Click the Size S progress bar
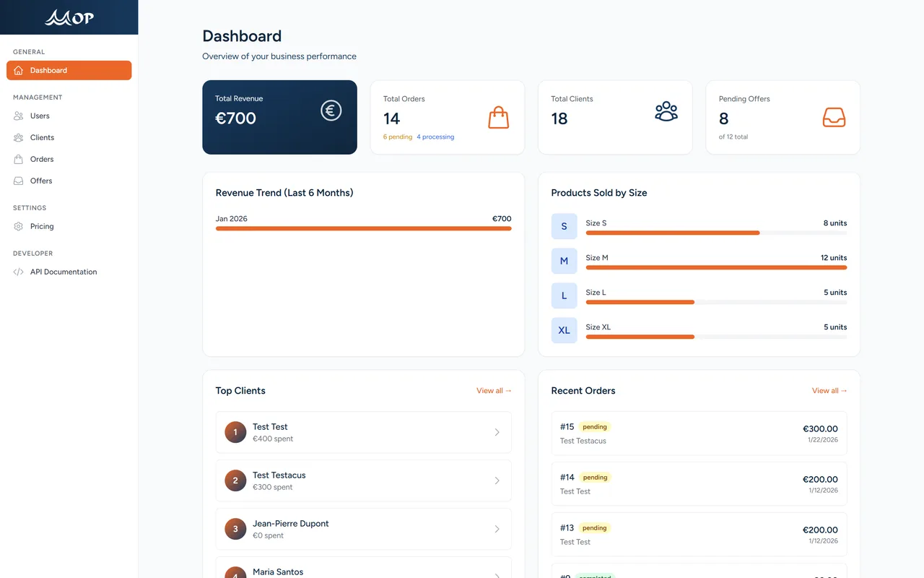Screen dimensions: 924x578 click(x=716, y=233)
